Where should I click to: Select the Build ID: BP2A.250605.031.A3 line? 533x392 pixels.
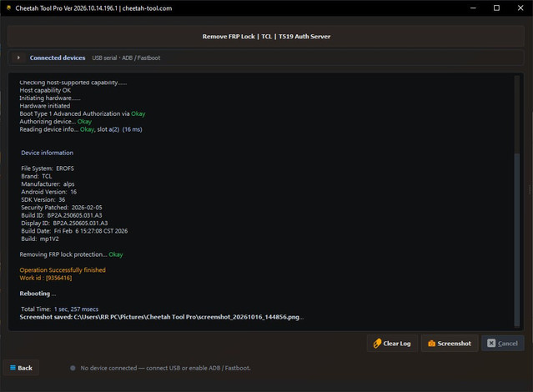(62, 215)
